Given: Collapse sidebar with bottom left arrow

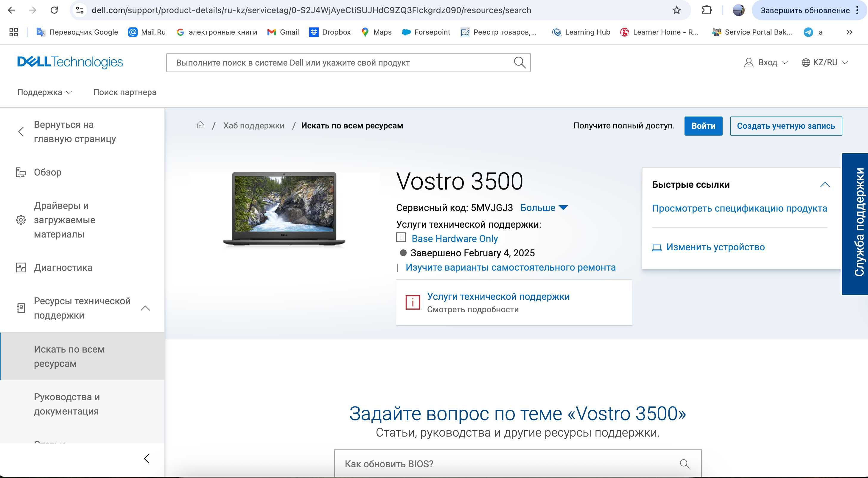Looking at the screenshot, I should tap(147, 458).
